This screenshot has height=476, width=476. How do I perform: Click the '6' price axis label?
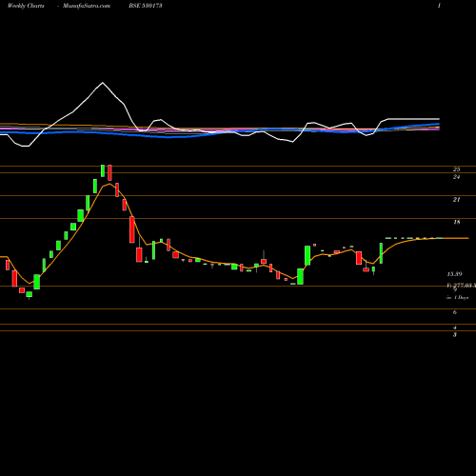click(455, 312)
